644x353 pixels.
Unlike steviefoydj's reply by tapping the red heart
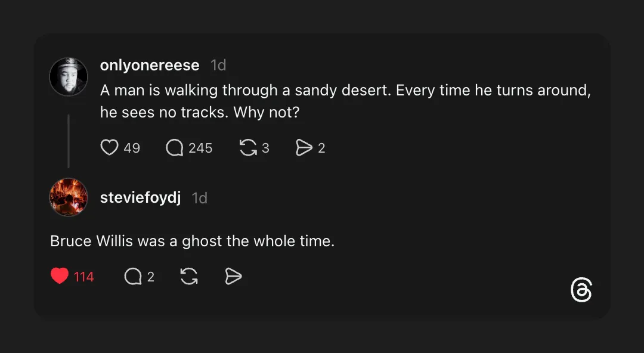click(59, 276)
